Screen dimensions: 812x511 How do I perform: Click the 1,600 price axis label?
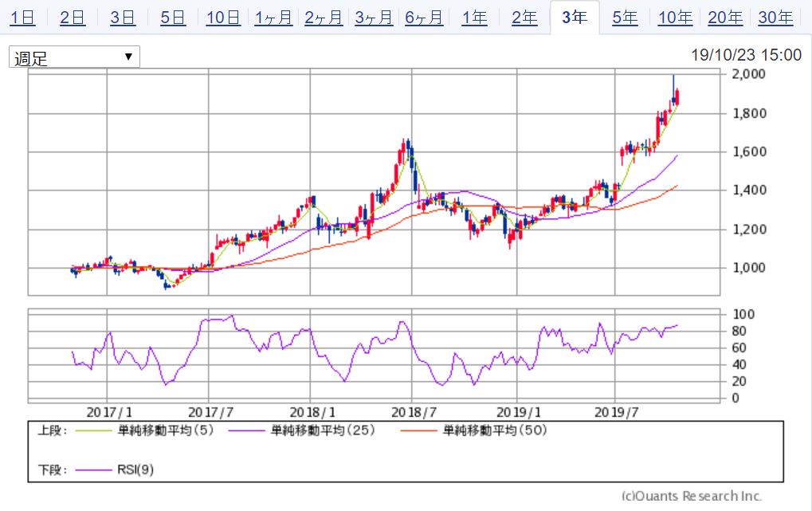click(x=749, y=151)
